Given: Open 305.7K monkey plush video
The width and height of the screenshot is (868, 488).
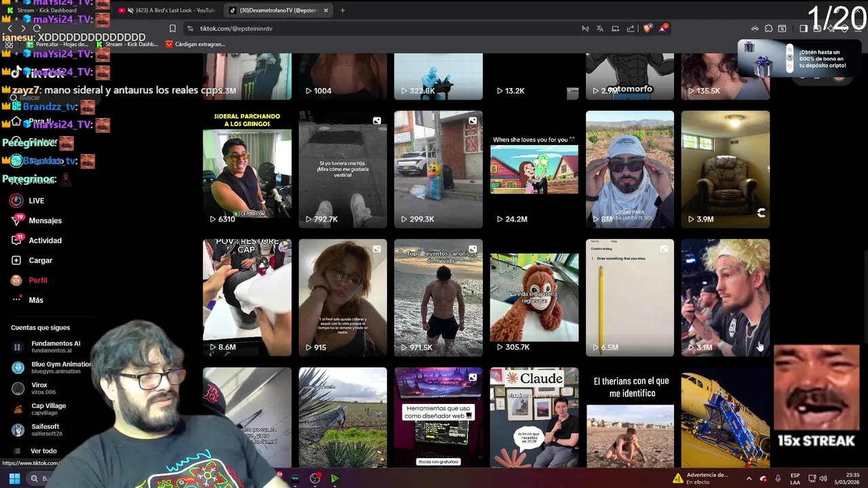Looking at the screenshot, I should 534,298.
